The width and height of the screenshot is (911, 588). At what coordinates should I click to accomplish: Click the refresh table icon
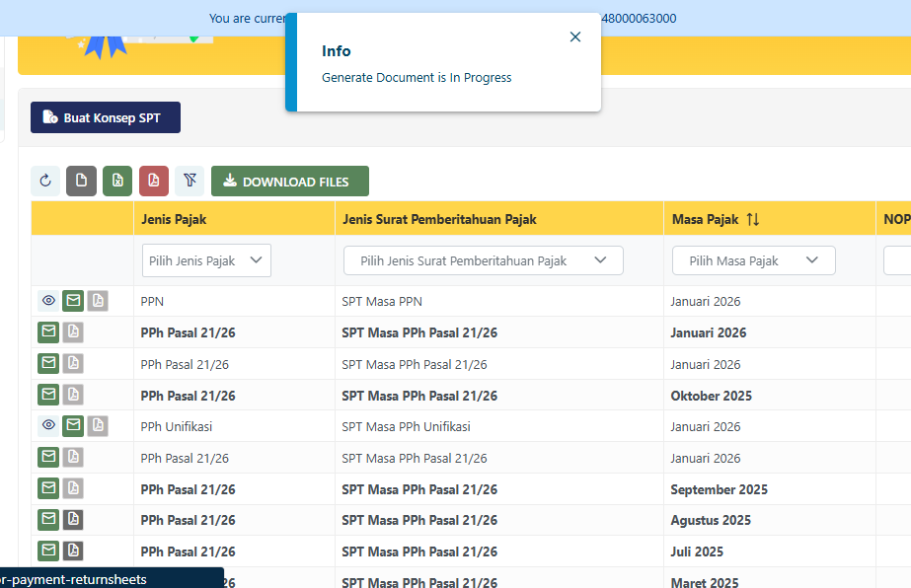45,181
